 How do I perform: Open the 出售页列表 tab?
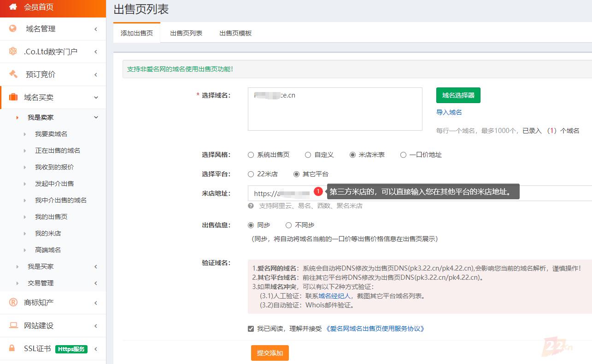186,33
